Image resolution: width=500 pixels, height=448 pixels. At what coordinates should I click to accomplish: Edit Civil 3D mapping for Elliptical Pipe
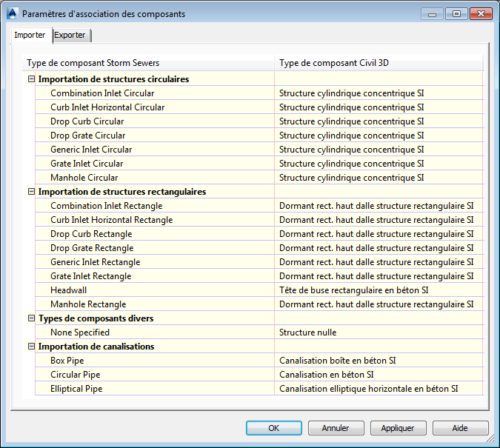(368, 389)
